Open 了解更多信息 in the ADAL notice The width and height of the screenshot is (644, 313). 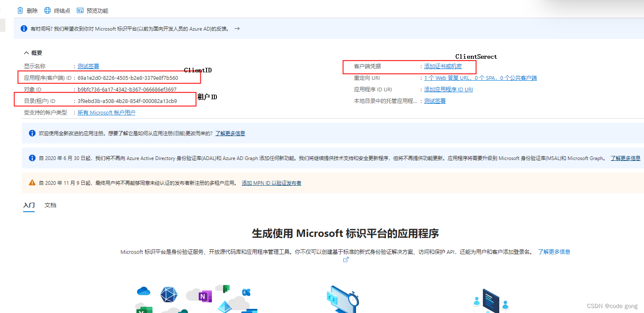click(x=626, y=158)
